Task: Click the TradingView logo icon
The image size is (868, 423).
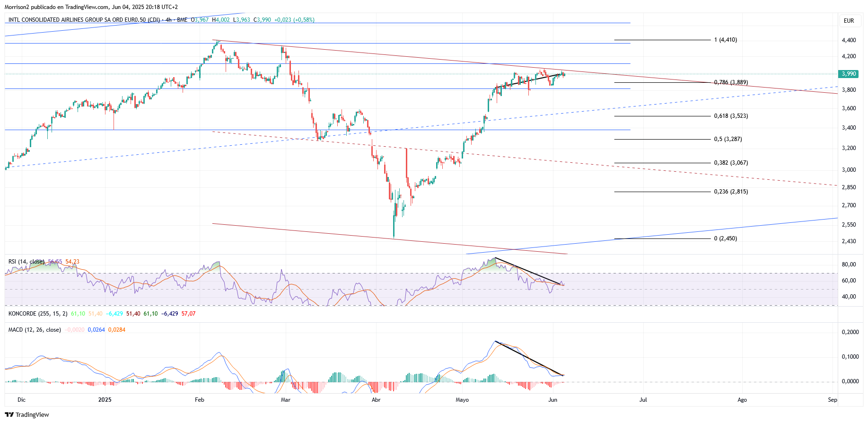Action: pyautogui.click(x=9, y=414)
